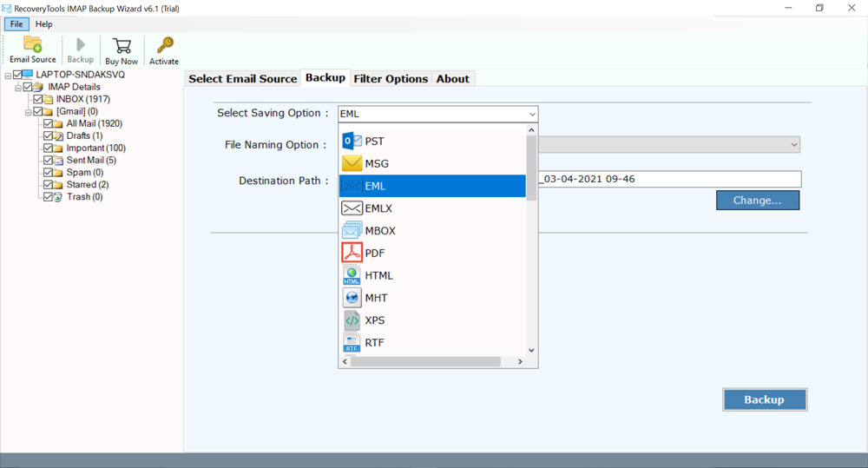Collapse the [Gmail] tree node

pos(28,112)
